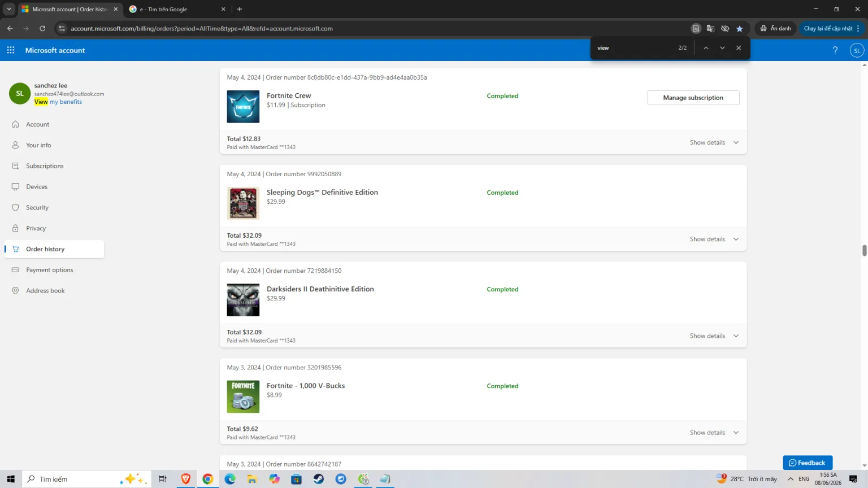Screen dimensions: 868x488
Task: Open Steam on the taskbar
Action: (319, 479)
